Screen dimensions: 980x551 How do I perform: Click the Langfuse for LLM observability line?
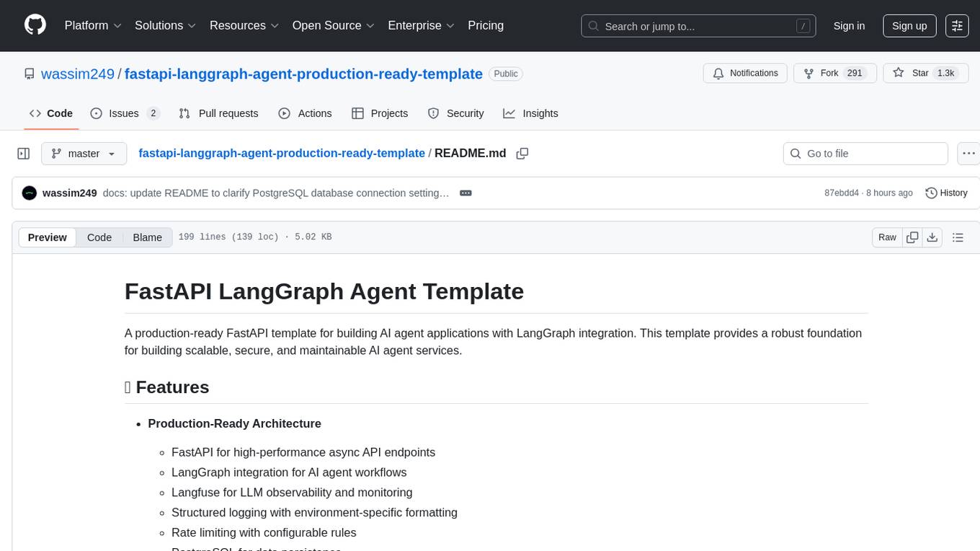click(x=292, y=493)
